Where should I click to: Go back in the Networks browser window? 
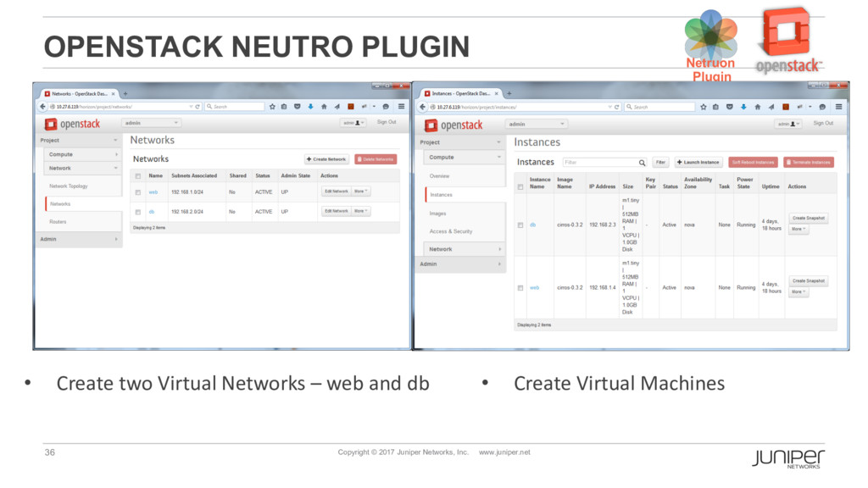42,107
